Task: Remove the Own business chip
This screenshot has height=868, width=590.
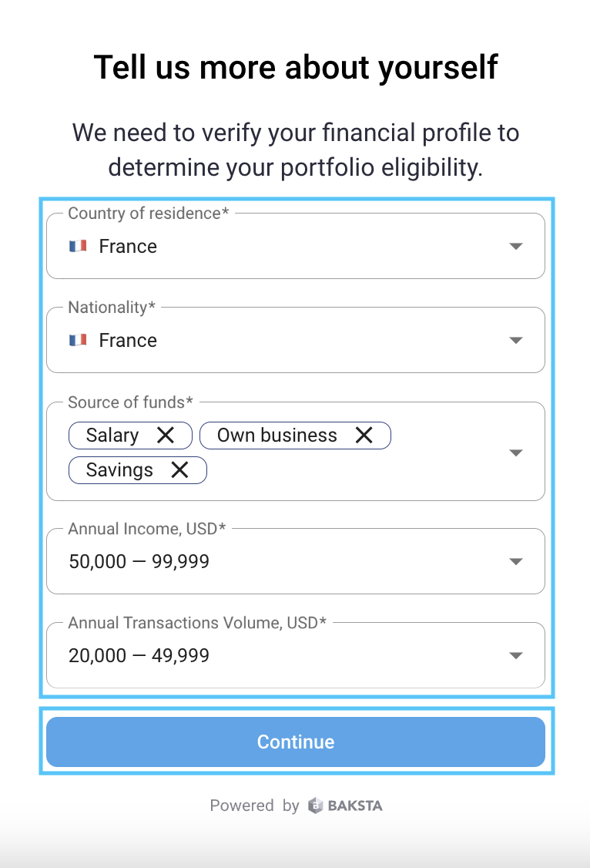Action: 364,436
